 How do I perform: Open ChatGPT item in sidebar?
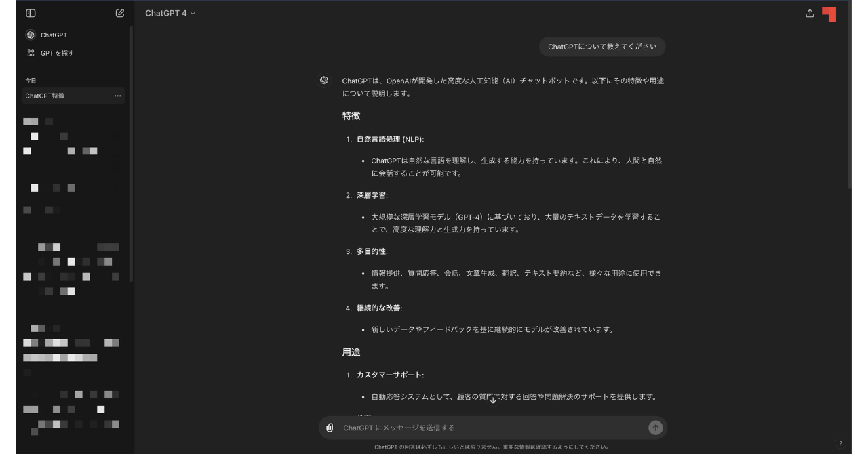pyautogui.click(x=53, y=35)
